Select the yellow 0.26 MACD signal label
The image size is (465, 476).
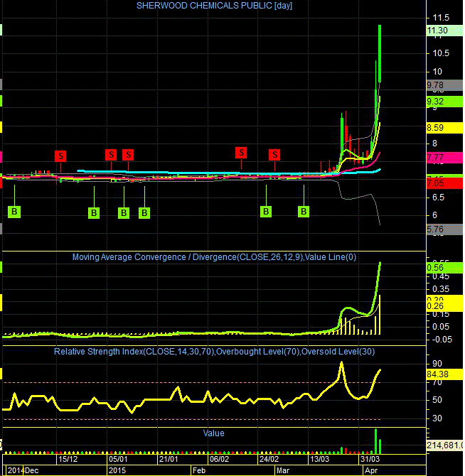(444, 306)
